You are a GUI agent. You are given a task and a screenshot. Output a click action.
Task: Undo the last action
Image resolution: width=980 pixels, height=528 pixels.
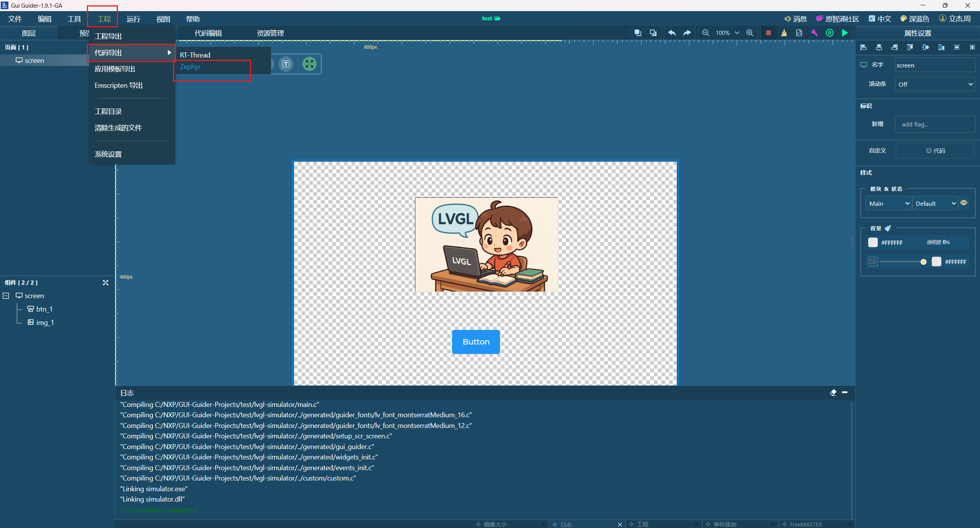click(x=672, y=33)
